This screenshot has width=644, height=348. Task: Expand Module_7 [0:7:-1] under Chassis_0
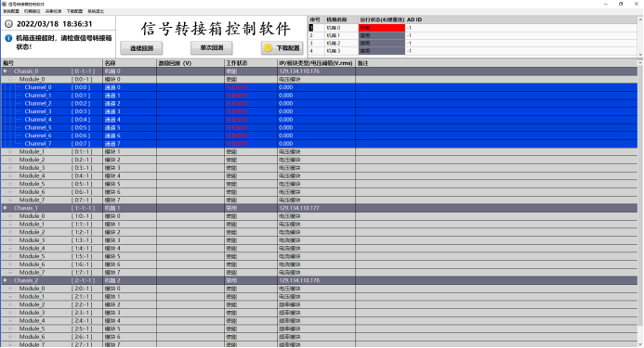point(10,200)
